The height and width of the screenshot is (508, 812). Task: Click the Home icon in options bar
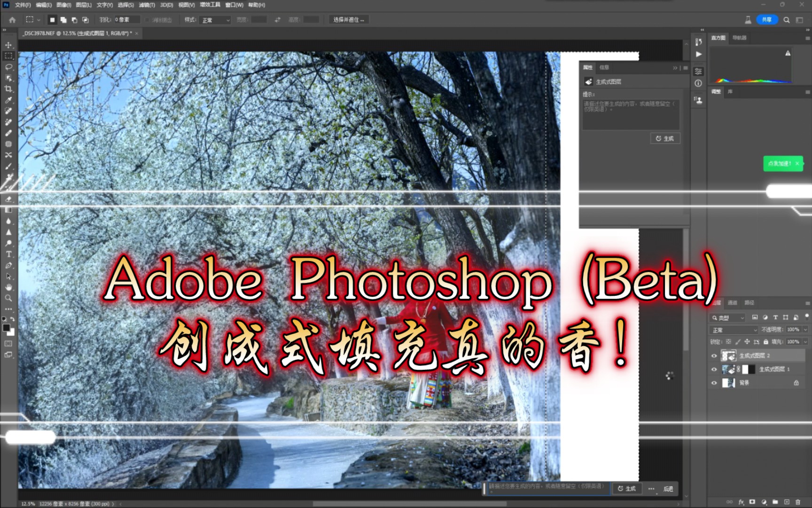[12, 20]
